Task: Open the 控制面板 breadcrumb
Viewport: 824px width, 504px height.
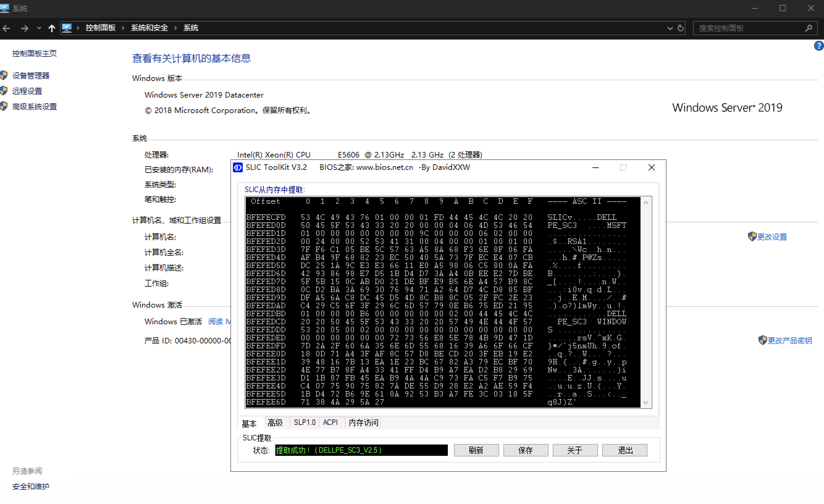Action: pyautogui.click(x=100, y=28)
